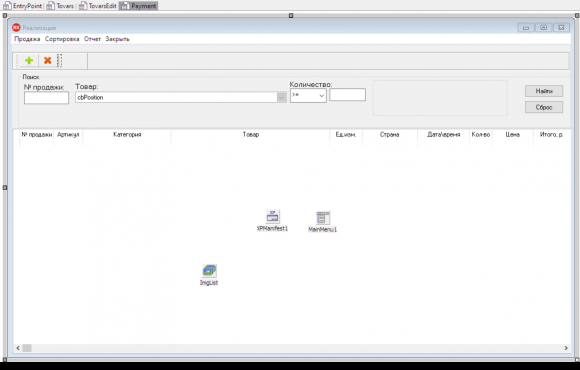
Task: Select the MainMenu1 component icon
Action: coord(323,218)
